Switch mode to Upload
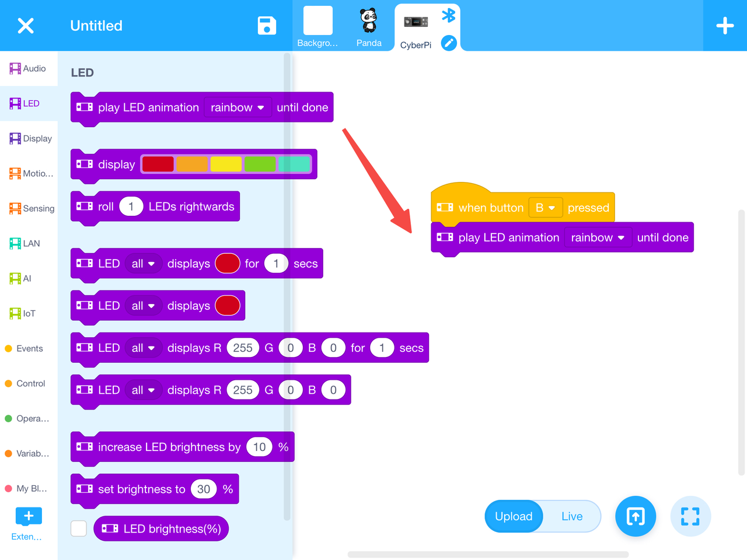This screenshot has width=747, height=560. pyautogui.click(x=514, y=516)
